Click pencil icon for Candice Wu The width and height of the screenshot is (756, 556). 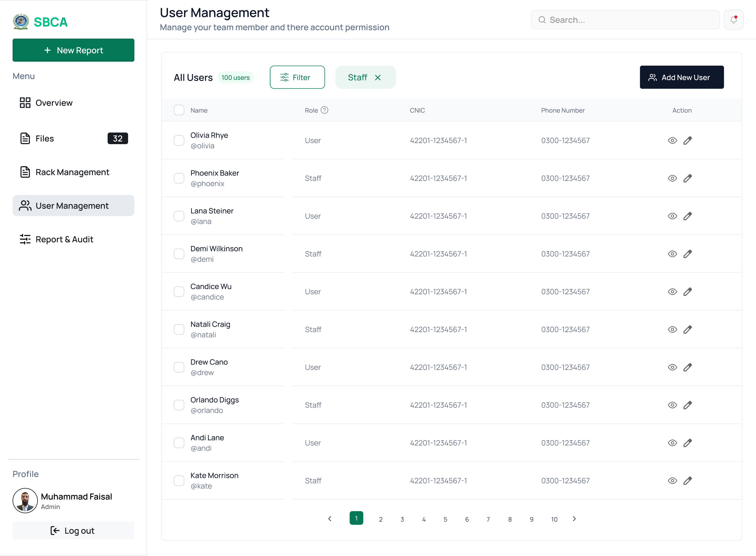[688, 291]
